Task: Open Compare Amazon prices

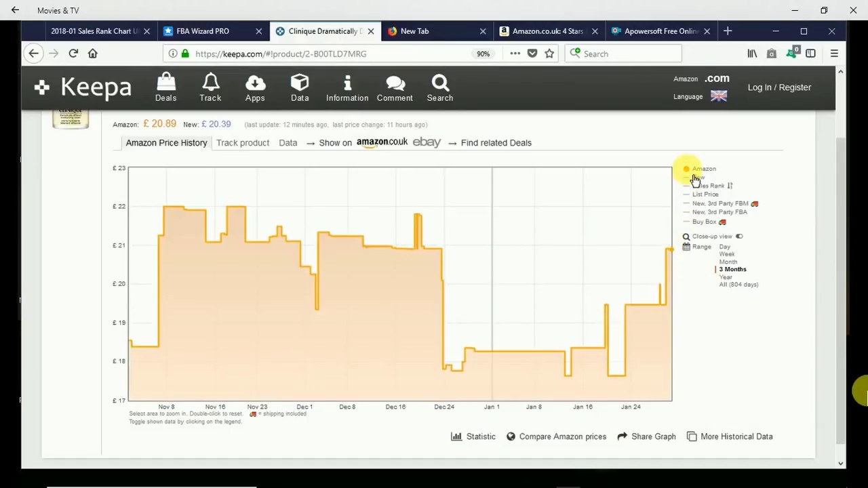Action: [x=556, y=436]
